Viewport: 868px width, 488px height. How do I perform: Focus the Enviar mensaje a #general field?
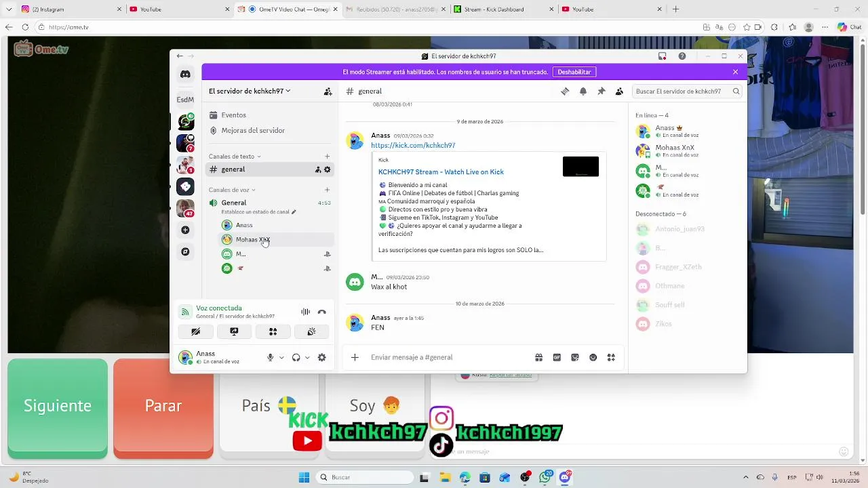[x=448, y=357]
